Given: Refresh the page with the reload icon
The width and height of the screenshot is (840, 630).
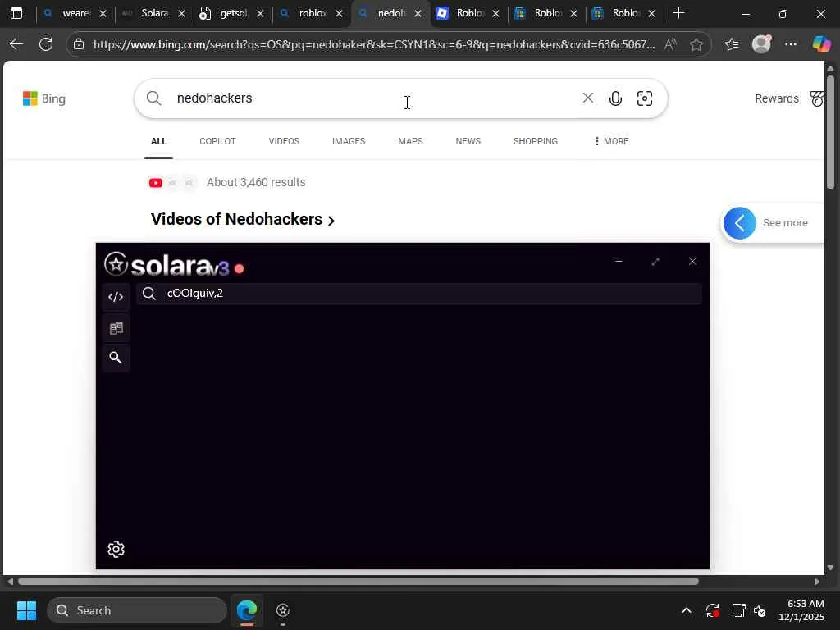Looking at the screenshot, I should click(46, 44).
